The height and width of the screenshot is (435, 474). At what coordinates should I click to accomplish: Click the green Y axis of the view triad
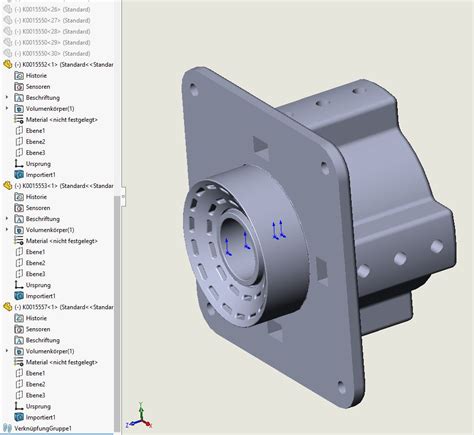tap(141, 411)
